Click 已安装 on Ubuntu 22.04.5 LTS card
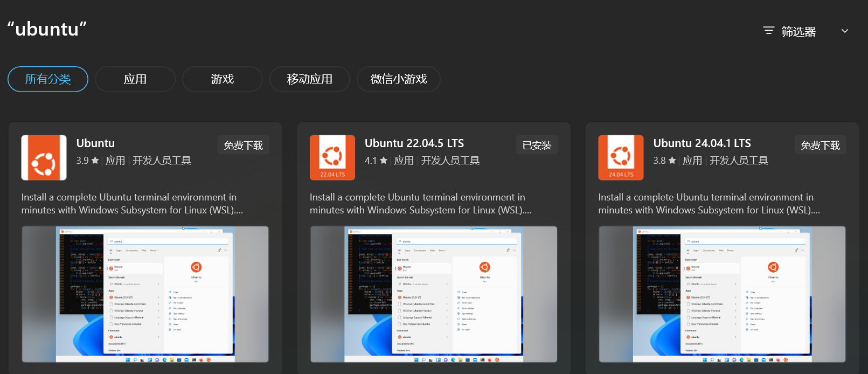The image size is (868, 374). pos(537,145)
